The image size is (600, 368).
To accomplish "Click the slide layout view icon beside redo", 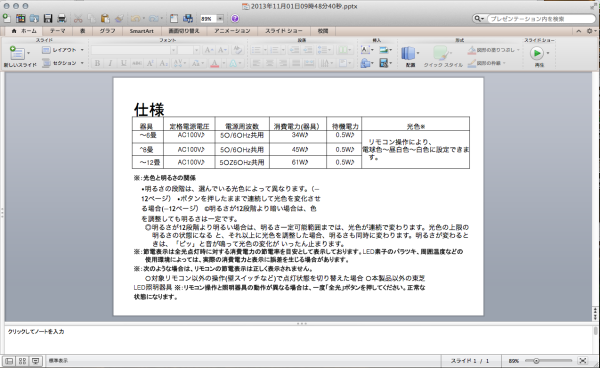I will [x=174, y=18].
